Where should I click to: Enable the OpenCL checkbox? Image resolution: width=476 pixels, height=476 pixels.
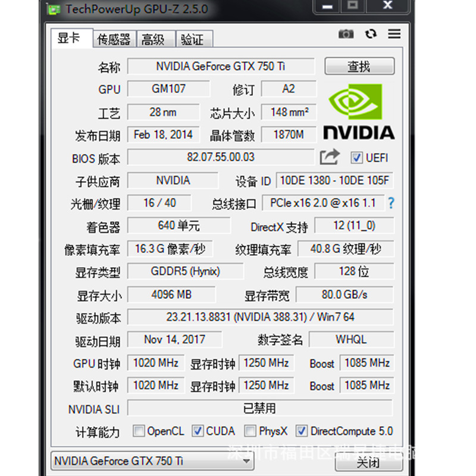(139, 431)
